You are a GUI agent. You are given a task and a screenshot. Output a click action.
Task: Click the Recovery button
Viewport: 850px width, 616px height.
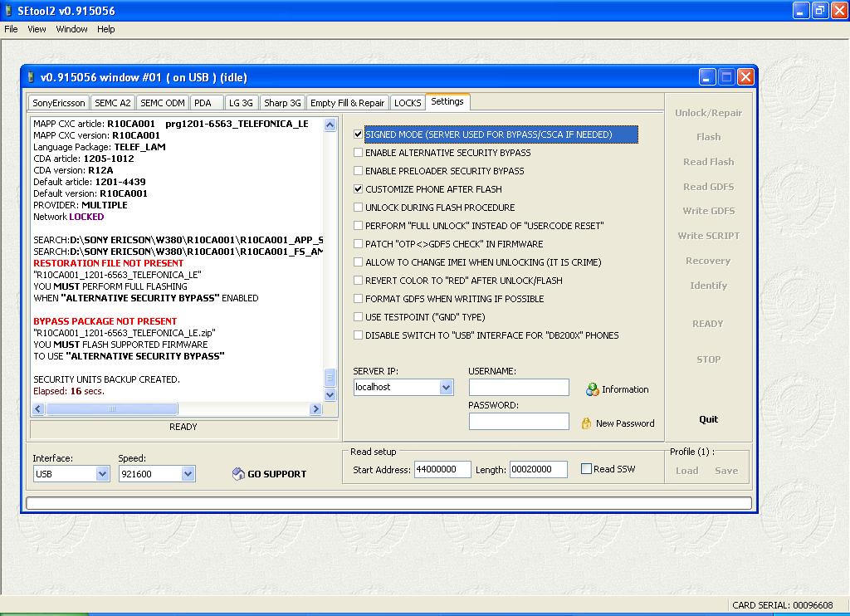(x=709, y=261)
